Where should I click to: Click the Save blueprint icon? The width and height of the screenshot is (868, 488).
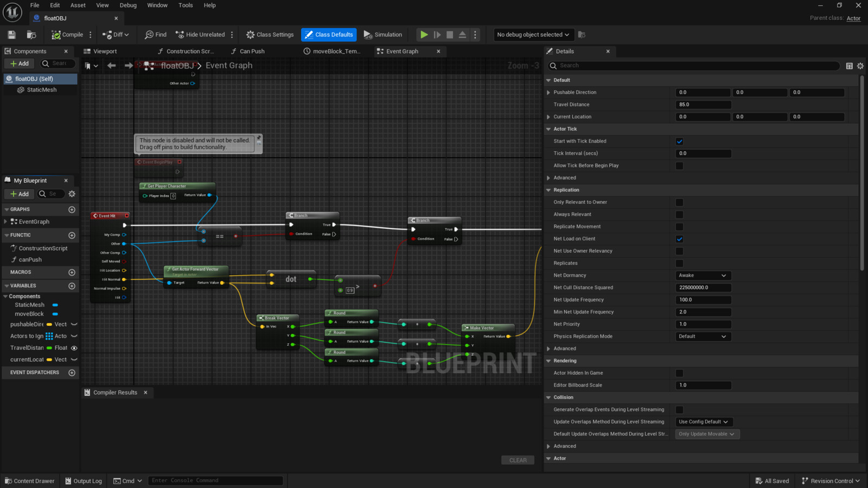11,35
